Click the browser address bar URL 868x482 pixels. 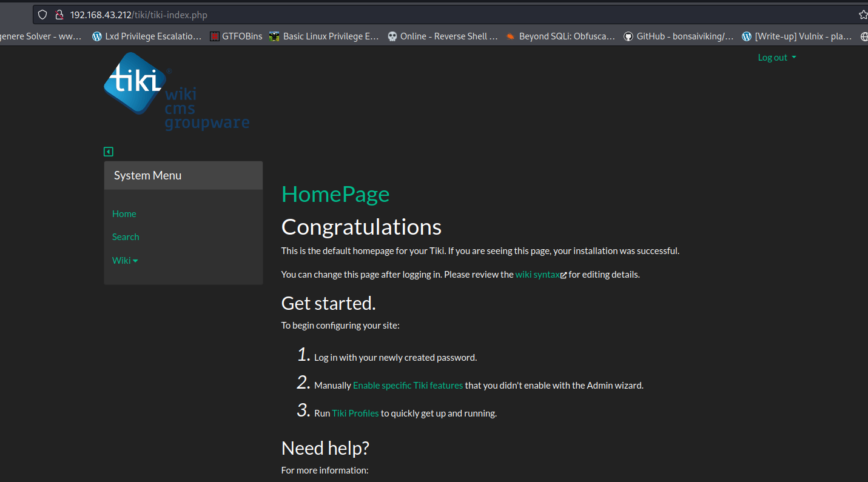pos(138,15)
